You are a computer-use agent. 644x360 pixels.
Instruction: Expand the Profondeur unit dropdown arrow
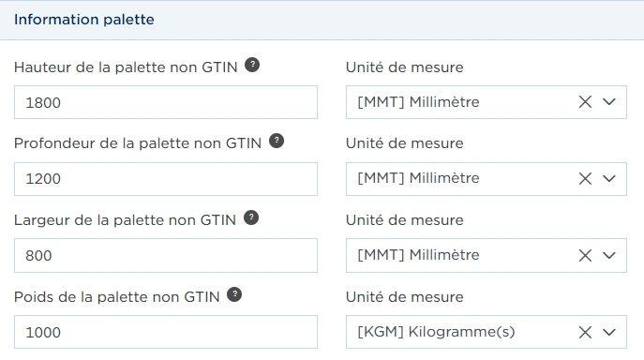[x=609, y=179]
